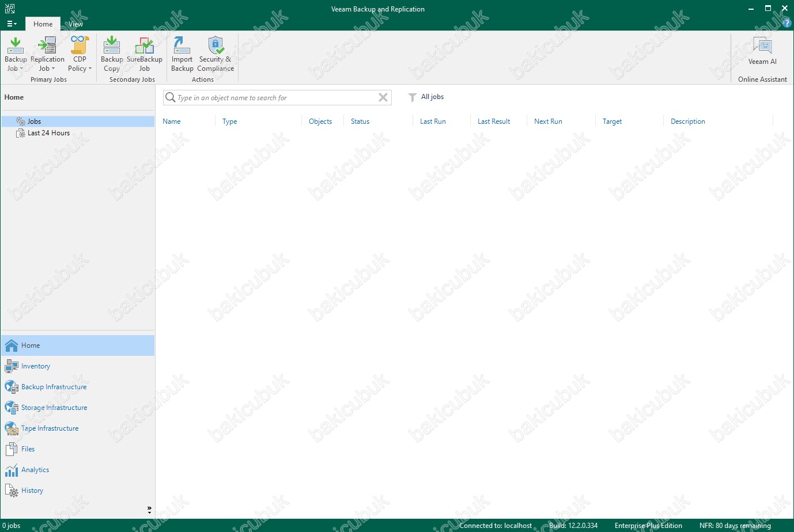Image resolution: width=794 pixels, height=532 pixels.
Task: Open the Backup Job ribbon button
Action: 16,54
